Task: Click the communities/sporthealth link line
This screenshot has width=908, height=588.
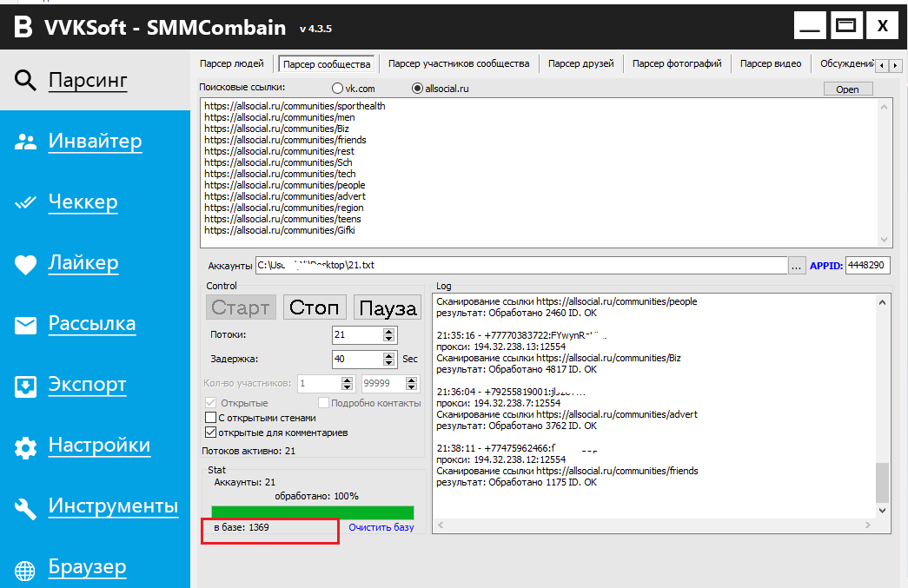Action: click(295, 106)
